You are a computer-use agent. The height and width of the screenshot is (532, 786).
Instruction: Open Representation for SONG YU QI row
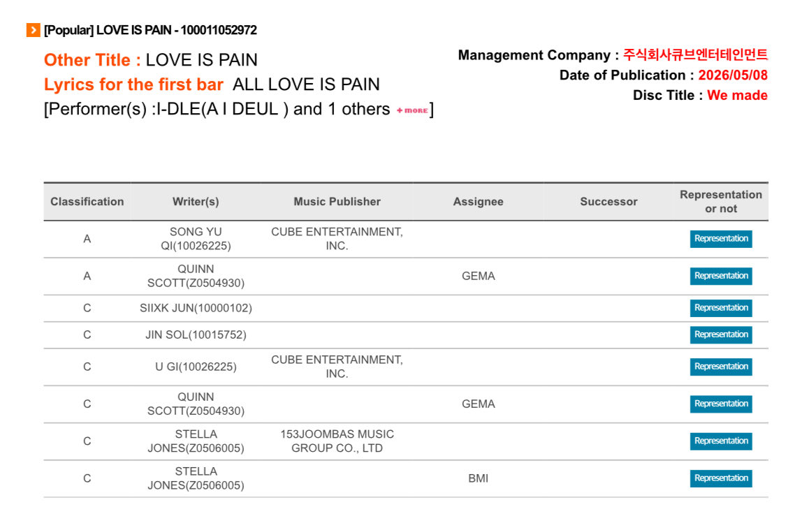(721, 239)
